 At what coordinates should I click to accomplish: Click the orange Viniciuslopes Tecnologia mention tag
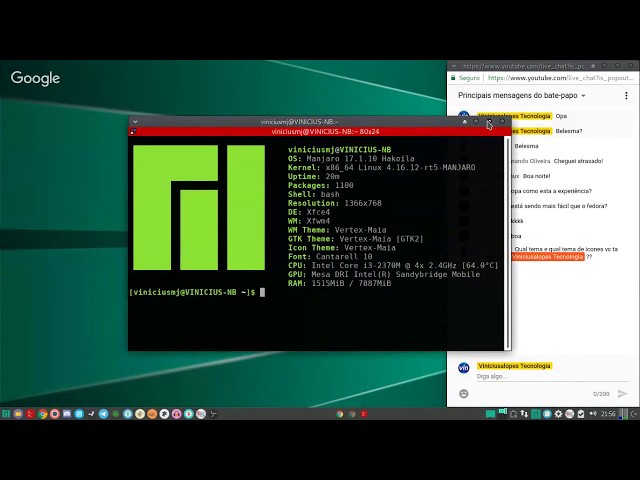pyautogui.click(x=548, y=257)
